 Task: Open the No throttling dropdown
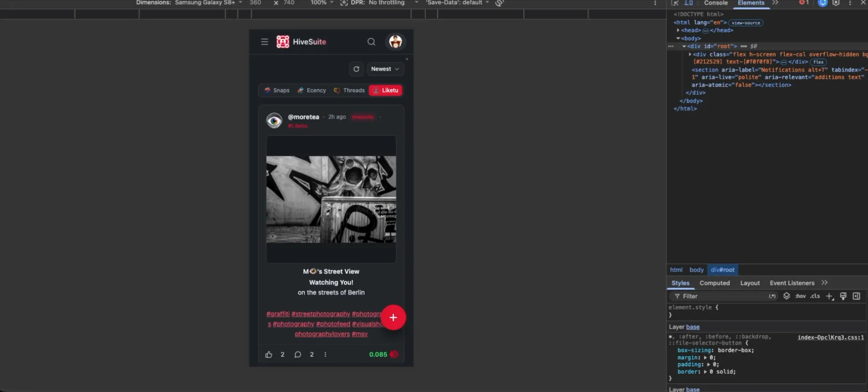tap(393, 3)
